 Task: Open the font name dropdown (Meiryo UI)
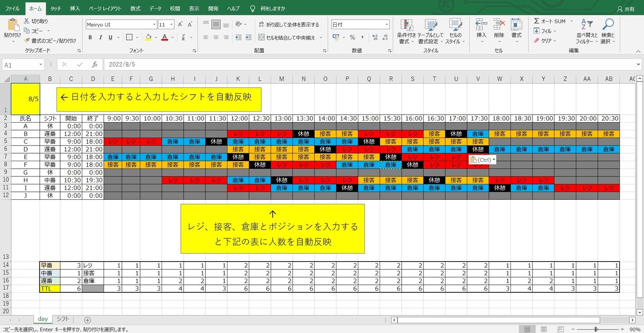point(154,24)
